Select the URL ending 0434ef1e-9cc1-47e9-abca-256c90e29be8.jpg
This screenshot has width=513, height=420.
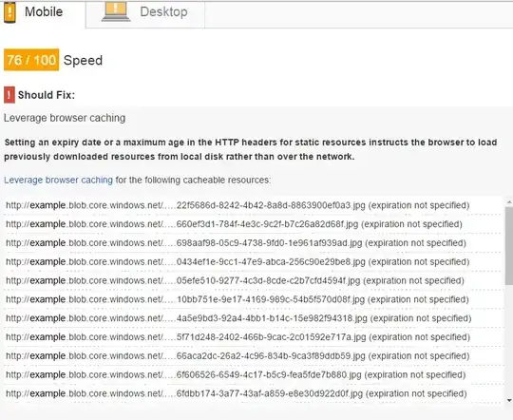237,262
